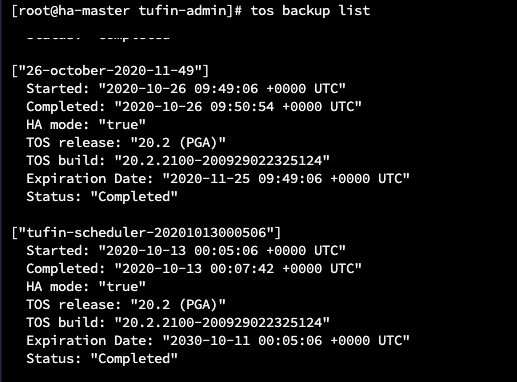Click the 'tos backup list' command text
This screenshot has height=382, width=517.
[310, 10]
